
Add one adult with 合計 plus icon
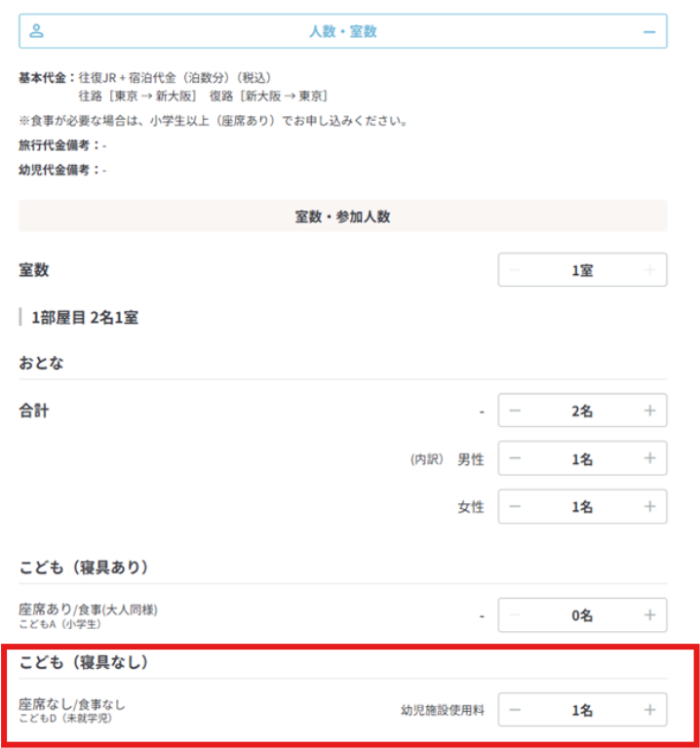coord(649,411)
